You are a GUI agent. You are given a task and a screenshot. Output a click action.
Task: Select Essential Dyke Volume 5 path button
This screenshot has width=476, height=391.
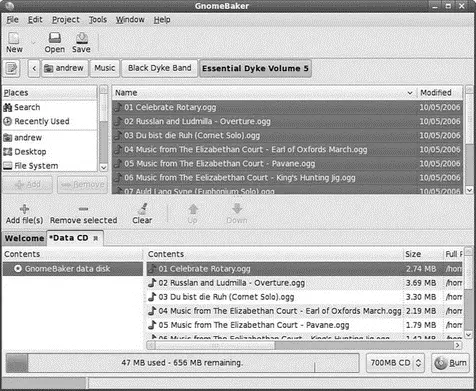[x=255, y=68]
